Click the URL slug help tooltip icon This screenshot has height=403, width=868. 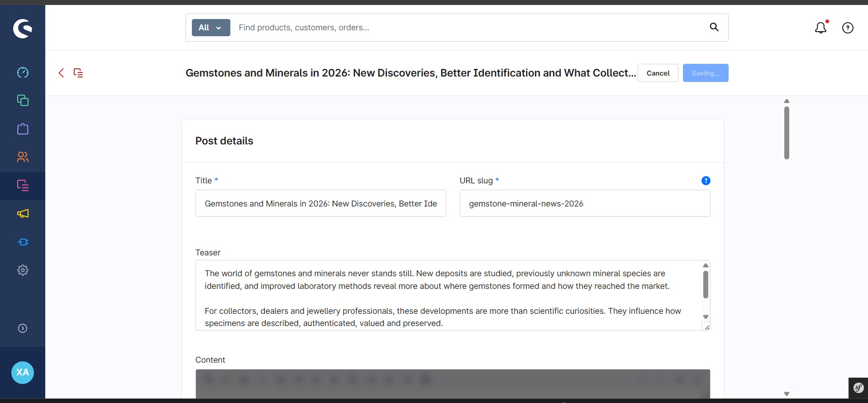(x=706, y=181)
